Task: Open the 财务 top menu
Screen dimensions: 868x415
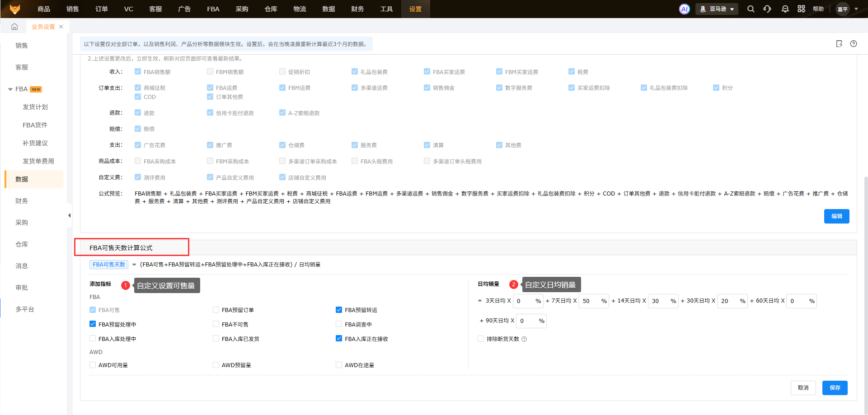Action: point(357,9)
